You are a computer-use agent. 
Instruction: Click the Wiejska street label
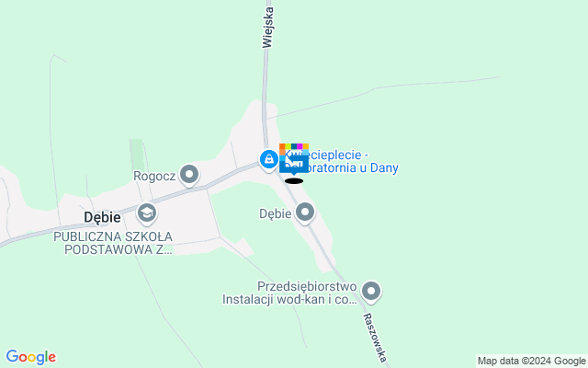[x=267, y=28]
